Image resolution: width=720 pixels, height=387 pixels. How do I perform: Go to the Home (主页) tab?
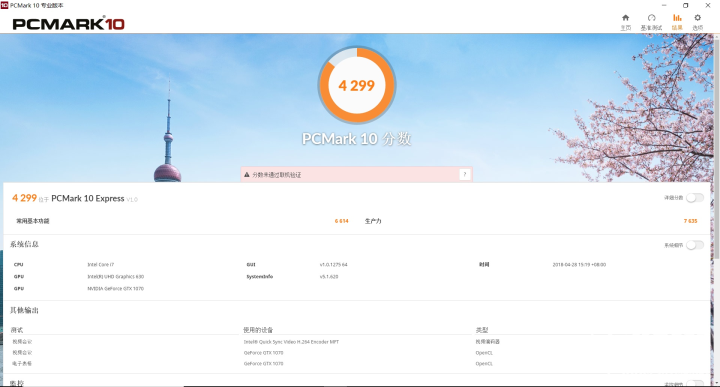625,22
